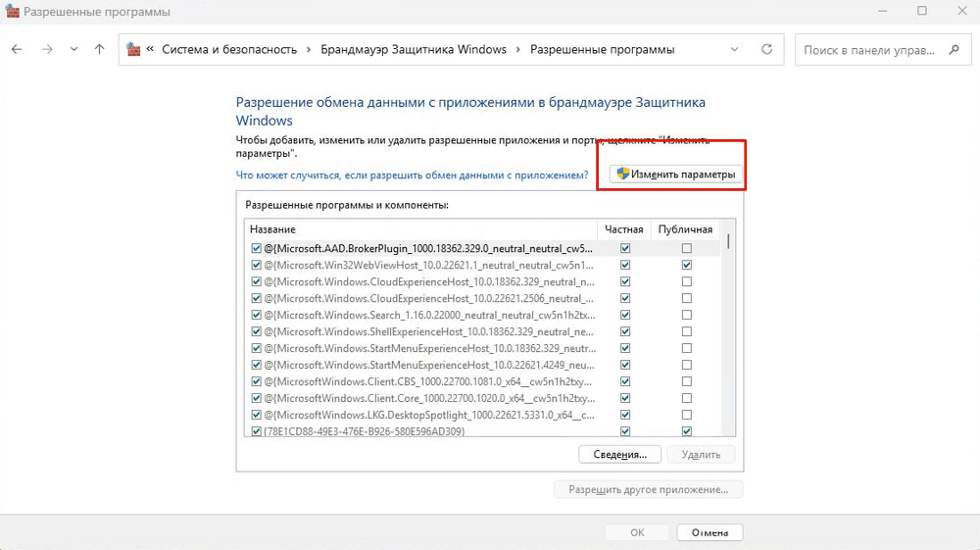Toggle Частная checkbox for Microsoft.Win32WebViewHost

click(625, 266)
